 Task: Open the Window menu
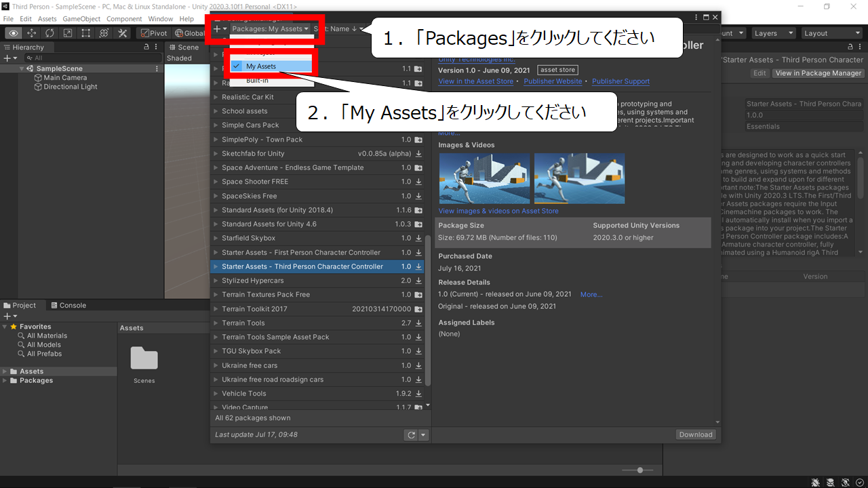pos(161,19)
